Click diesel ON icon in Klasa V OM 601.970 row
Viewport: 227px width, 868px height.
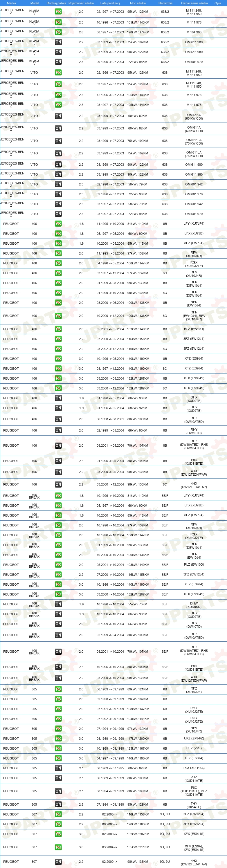pos(58,62)
